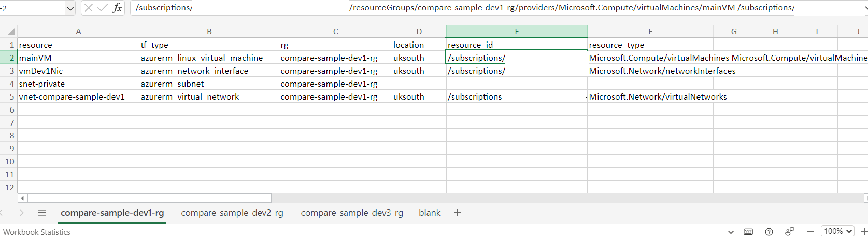Expand the status bar chevron menu
868x236 pixels.
coord(731,232)
